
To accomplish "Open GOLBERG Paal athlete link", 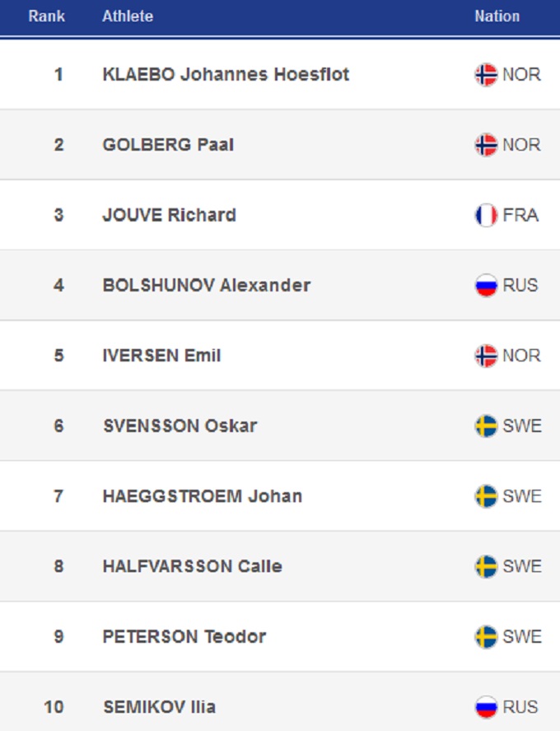I will pos(168,145).
